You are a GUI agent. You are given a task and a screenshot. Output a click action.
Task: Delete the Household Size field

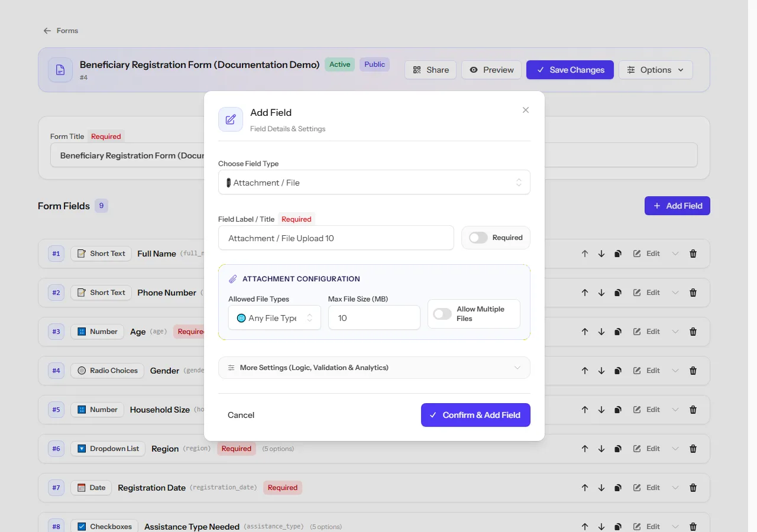click(693, 410)
